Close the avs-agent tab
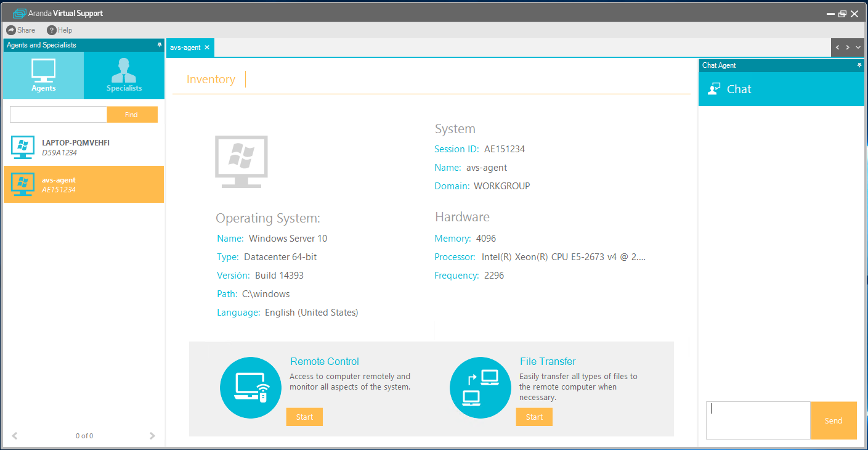The height and width of the screenshot is (450, 868). (x=207, y=47)
